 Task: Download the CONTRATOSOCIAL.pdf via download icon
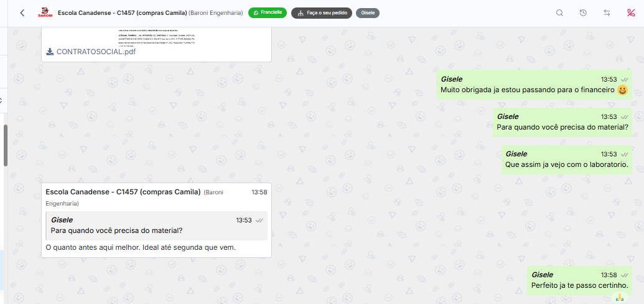pos(50,52)
